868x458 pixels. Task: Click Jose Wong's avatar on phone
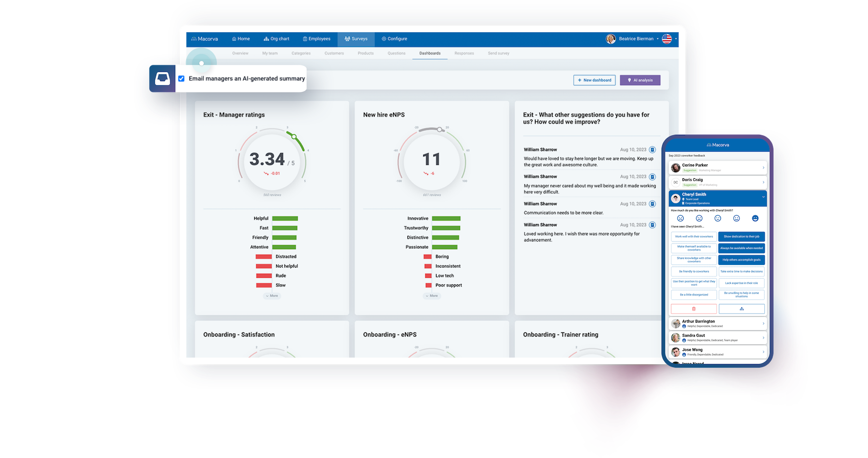[676, 352]
